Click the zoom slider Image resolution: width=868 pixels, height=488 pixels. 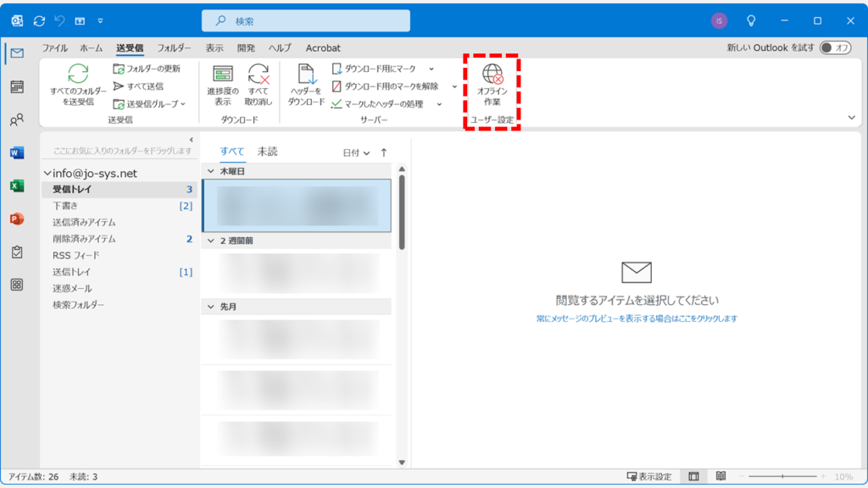tap(782, 476)
